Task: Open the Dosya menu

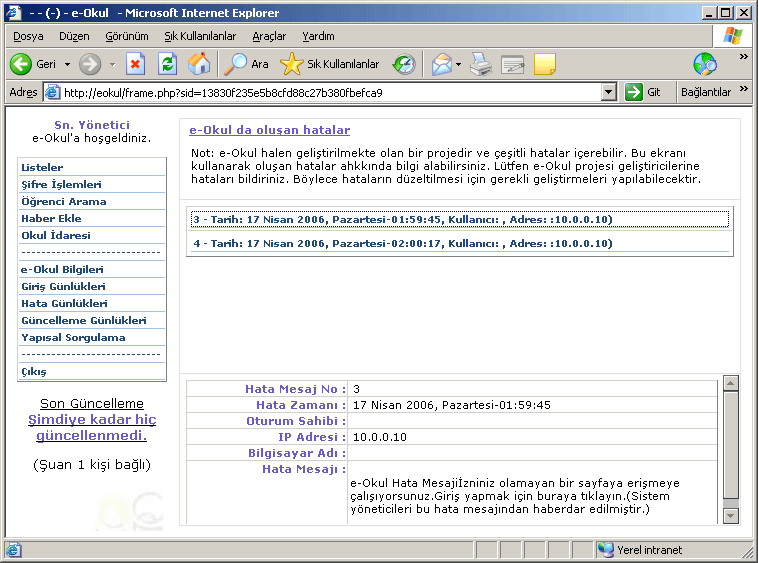Action: point(28,36)
